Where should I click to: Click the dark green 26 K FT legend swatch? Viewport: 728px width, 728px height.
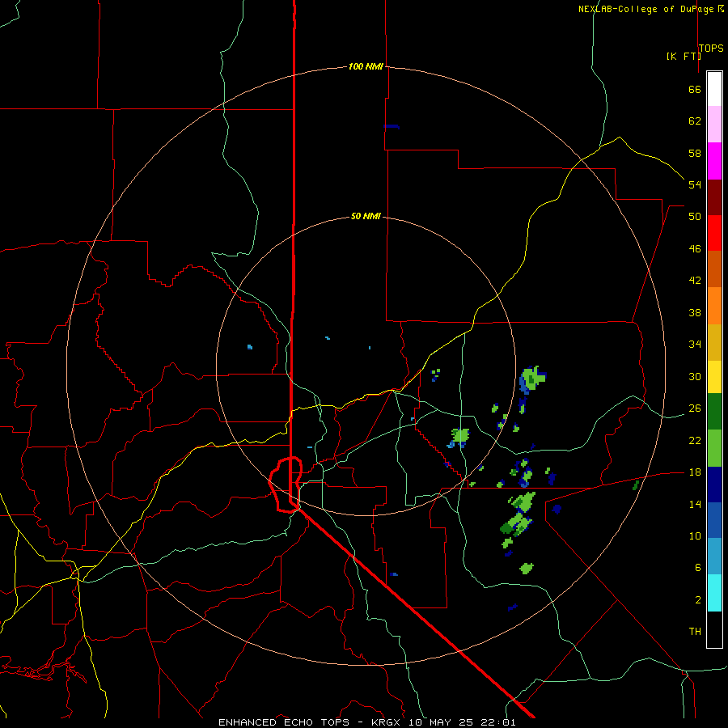click(714, 412)
